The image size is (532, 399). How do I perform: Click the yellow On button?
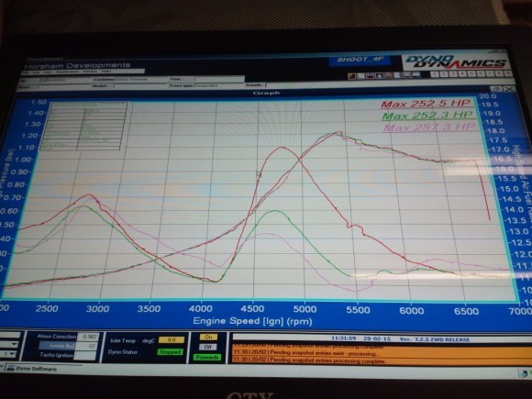tap(208, 338)
